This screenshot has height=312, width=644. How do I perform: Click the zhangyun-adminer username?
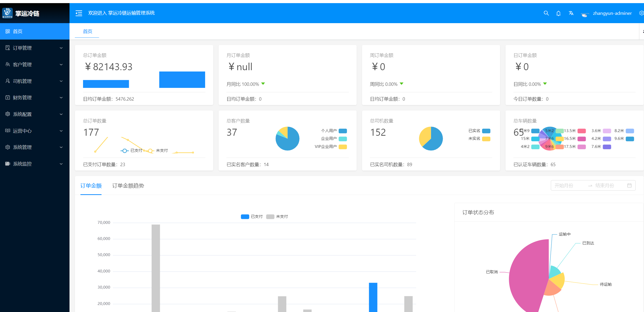(612, 13)
